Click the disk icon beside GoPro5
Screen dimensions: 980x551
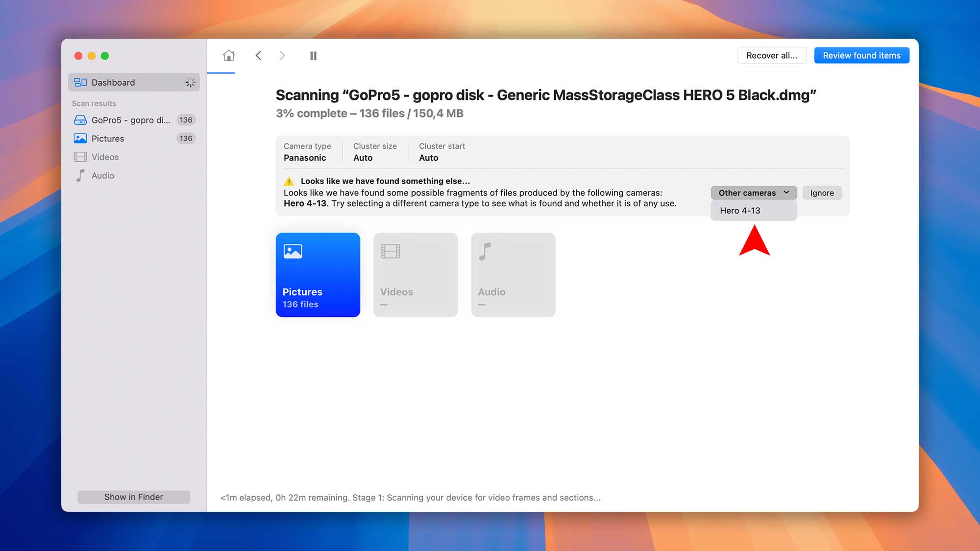[x=80, y=120]
